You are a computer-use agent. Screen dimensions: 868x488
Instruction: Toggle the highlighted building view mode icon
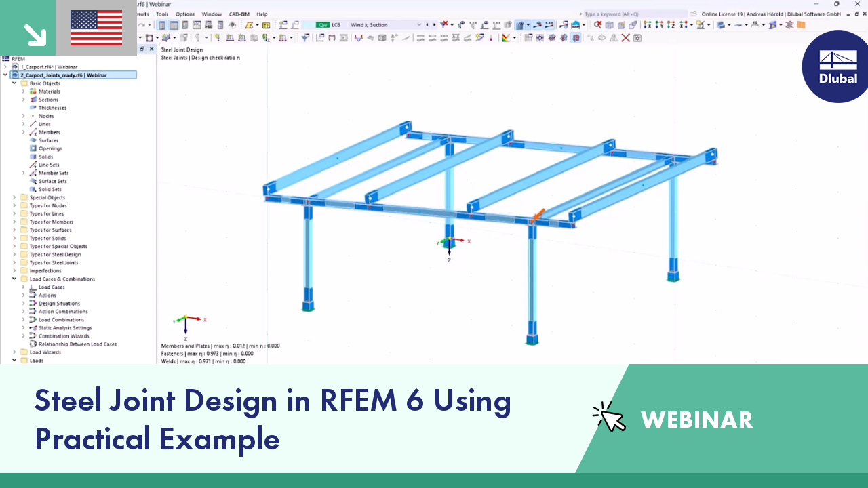[x=521, y=24]
